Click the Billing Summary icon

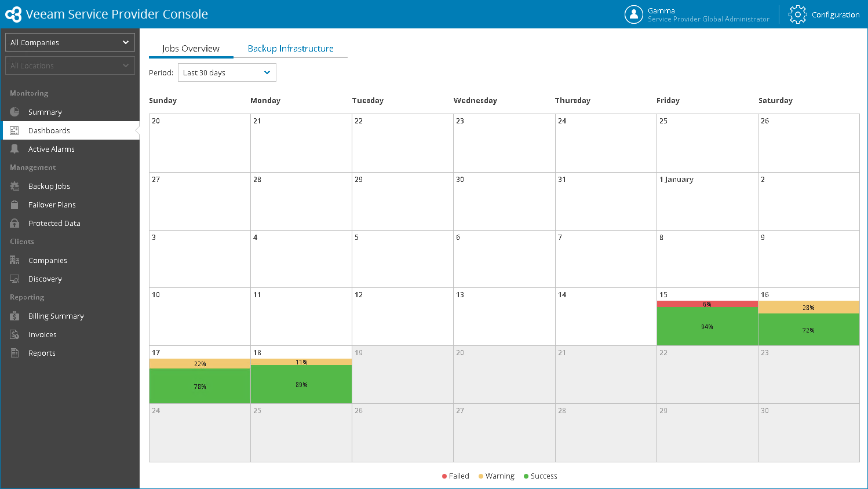14,316
